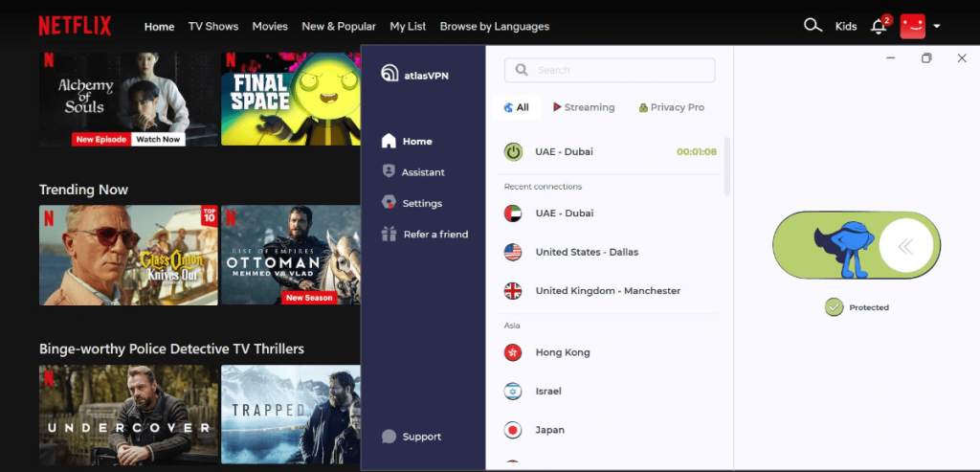Click the Israel flag icon
Screen dimensions: 980x472
pos(513,391)
